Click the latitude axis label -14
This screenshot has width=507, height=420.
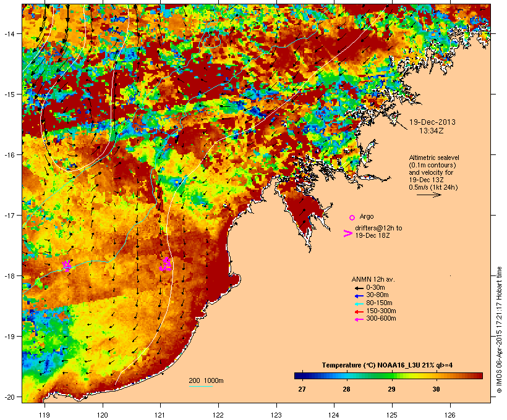9,33
